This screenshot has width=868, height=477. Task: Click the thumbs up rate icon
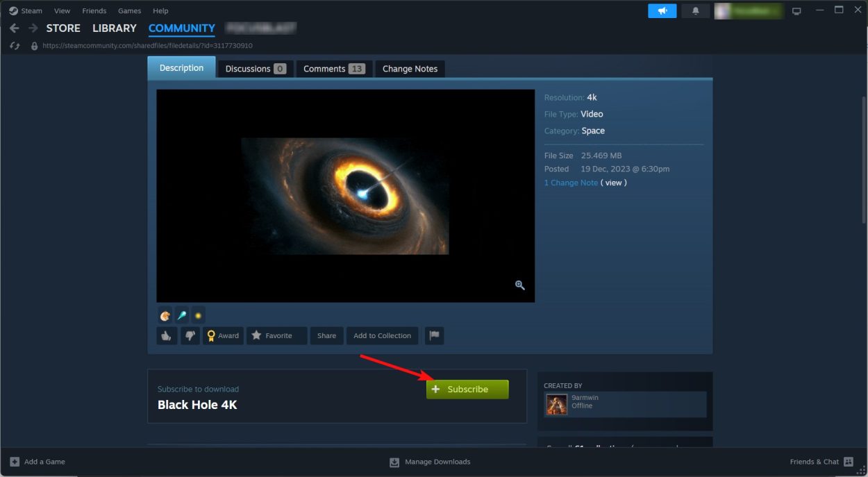click(166, 336)
